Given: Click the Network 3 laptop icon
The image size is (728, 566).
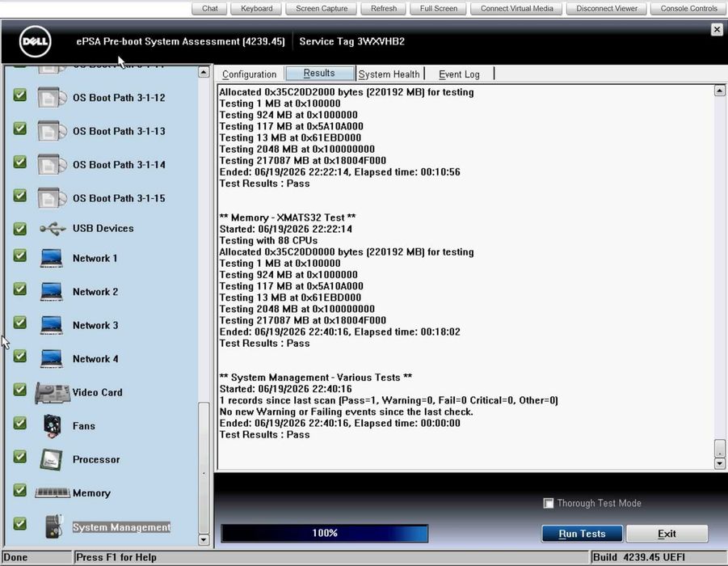Looking at the screenshot, I should [51, 325].
